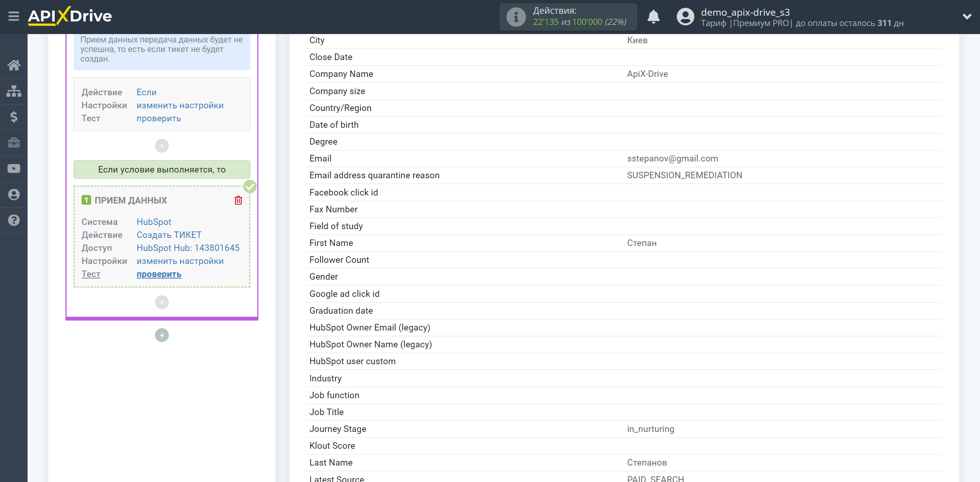Screen dimensions: 980x482
Task: Add step with plus below ПРИЕМ ДАННЫХ block
Action: (x=162, y=302)
